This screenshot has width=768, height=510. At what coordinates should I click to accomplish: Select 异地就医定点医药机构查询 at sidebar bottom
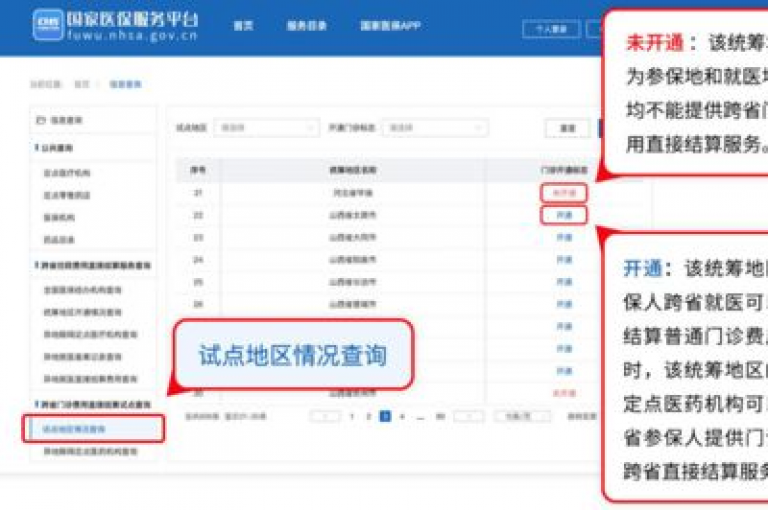click(90, 451)
